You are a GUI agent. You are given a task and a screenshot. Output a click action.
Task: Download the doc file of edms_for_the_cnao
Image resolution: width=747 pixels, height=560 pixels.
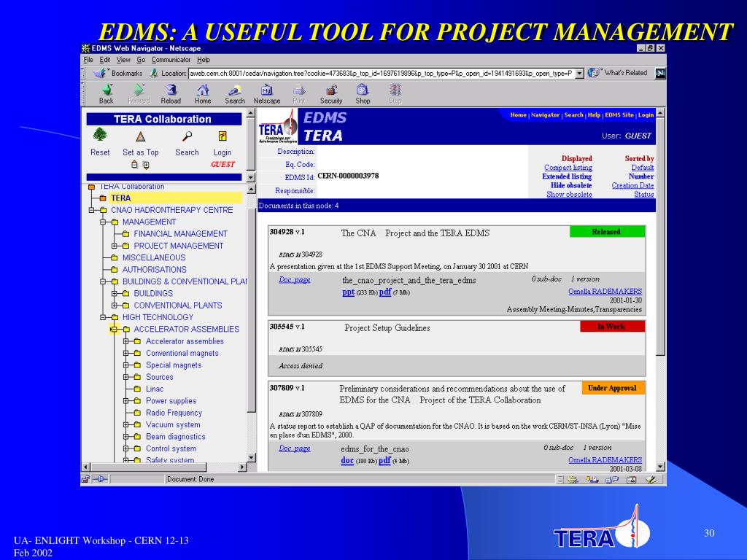pos(347,461)
